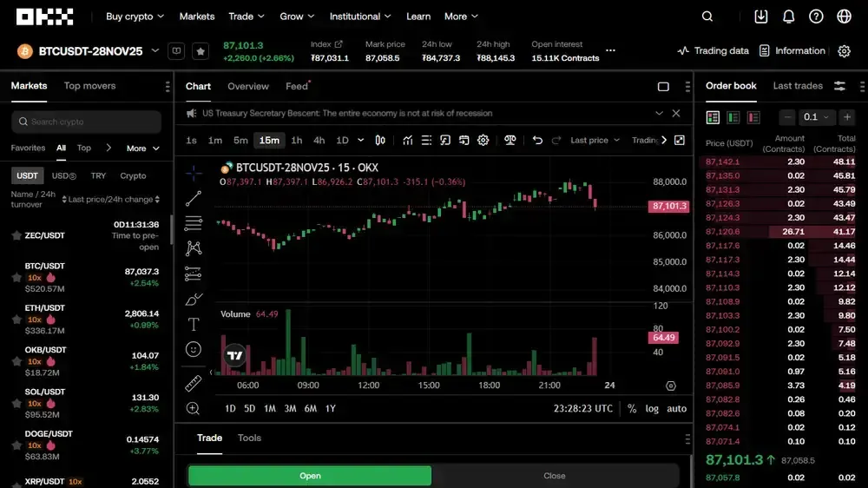
Task: Open the trading page settings gear
Action: (844, 51)
